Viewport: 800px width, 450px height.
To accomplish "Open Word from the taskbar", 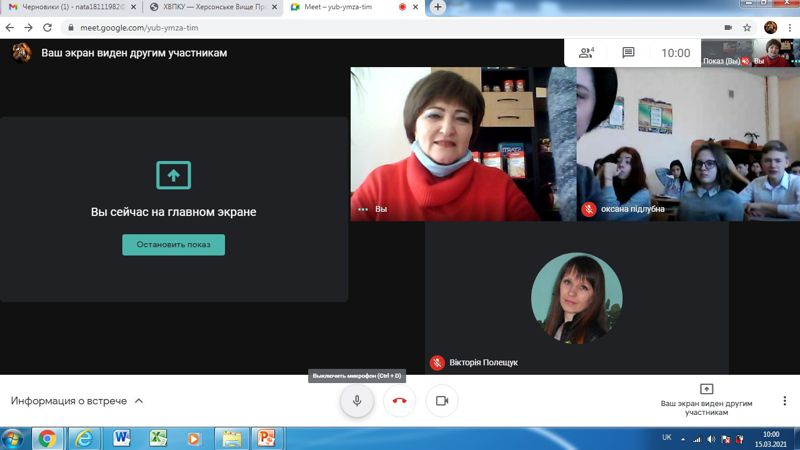I will pos(121,438).
